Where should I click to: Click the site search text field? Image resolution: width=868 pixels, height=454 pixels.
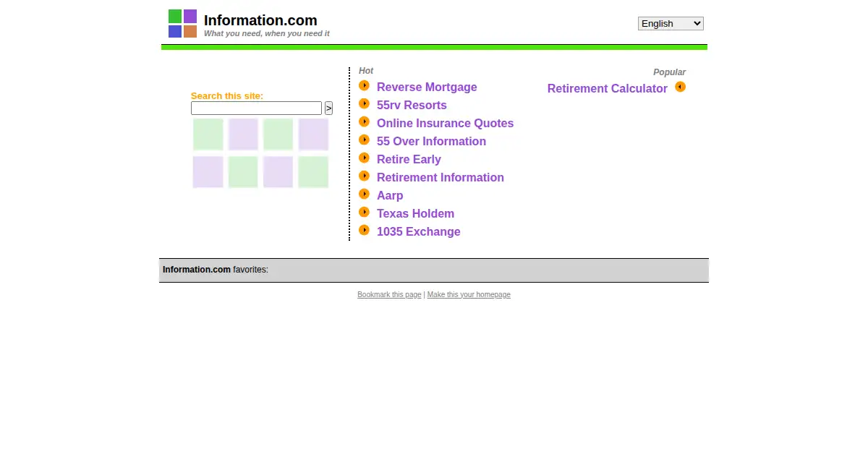[x=256, y=108]
